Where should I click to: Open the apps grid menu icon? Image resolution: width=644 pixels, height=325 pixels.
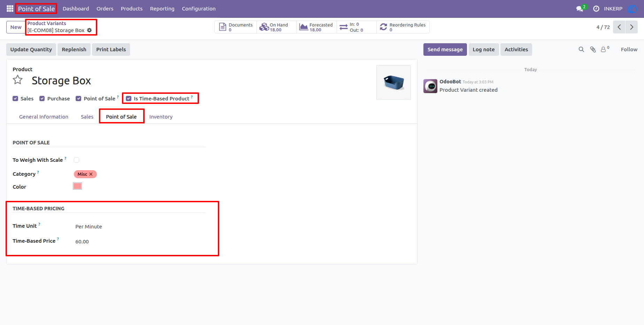pyautogui.click(x=10, y=8)
